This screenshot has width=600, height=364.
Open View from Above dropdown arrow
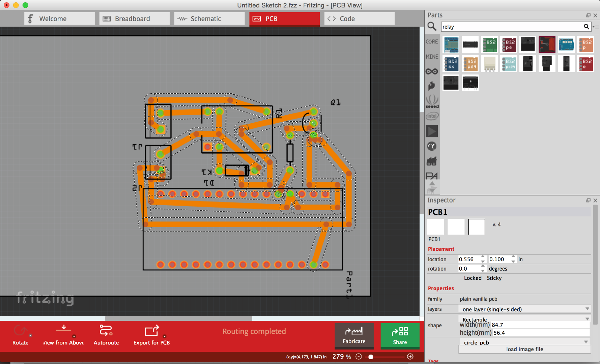[x=74, y=336]
